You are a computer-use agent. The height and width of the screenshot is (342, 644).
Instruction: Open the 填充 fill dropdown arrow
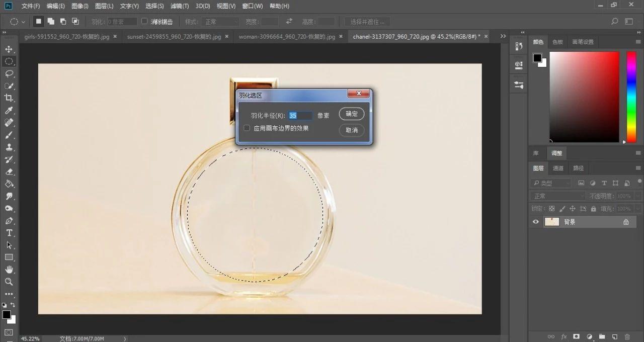(x=637, y=208)
